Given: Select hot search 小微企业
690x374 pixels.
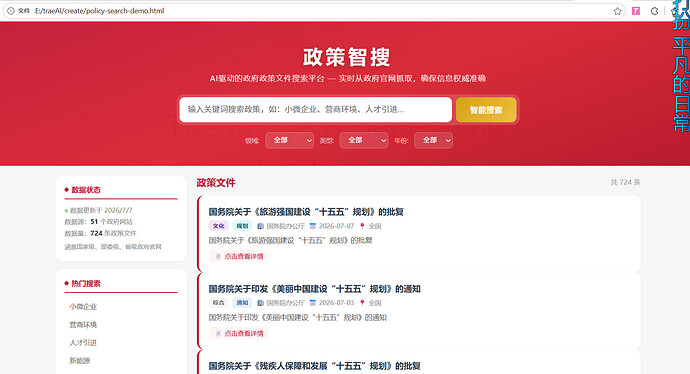Looking at the screenshot, I should (83, 307).
